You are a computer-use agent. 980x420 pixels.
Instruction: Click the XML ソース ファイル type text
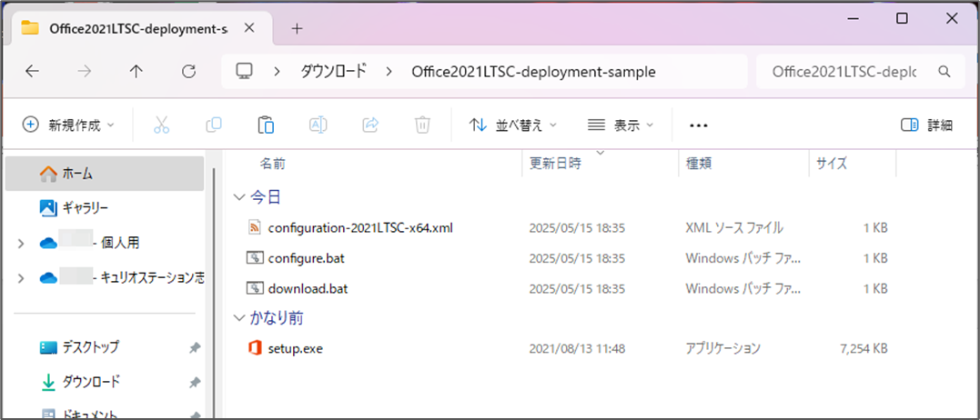734,228
